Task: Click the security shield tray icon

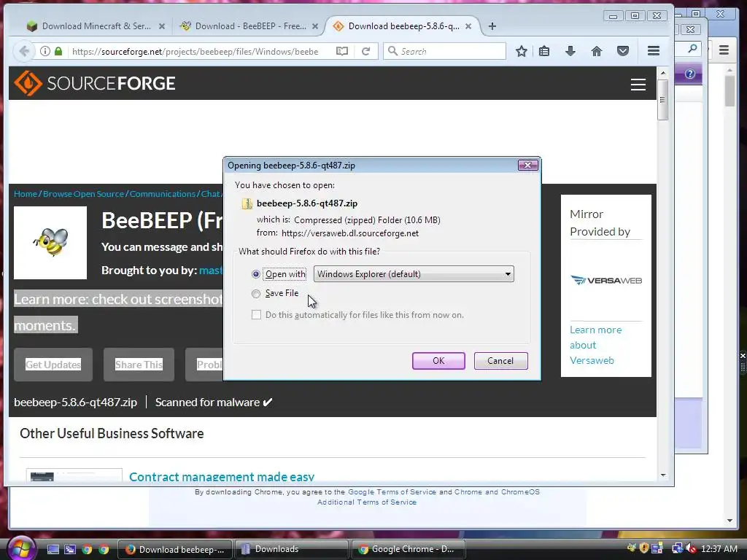Action: [643, 548]
